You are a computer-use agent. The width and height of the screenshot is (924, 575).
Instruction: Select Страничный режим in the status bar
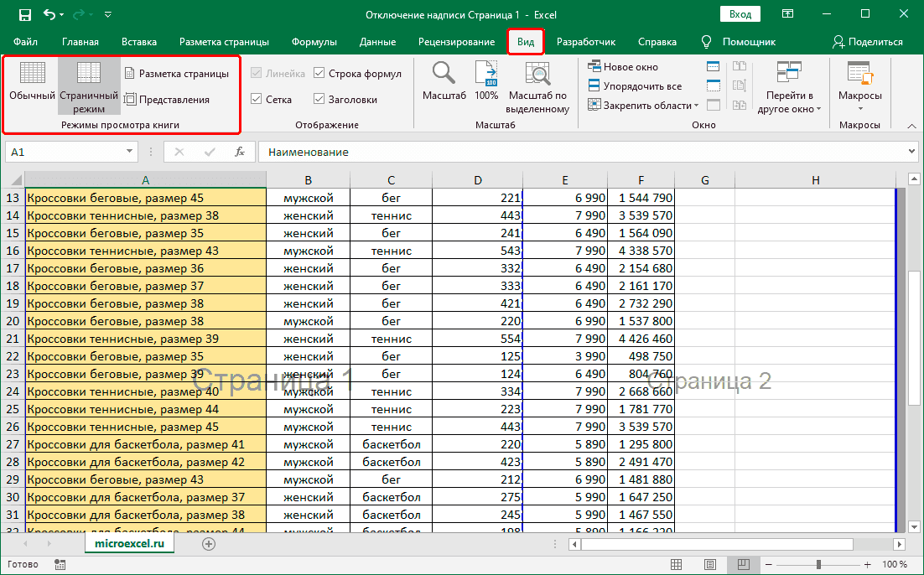pyautogui.click(x=743, y=563)
